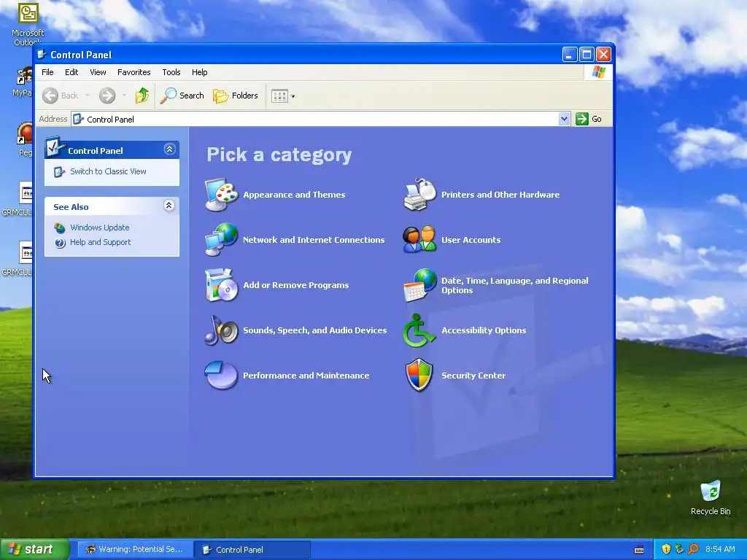Open Sounds, Speech, and Audio Devices speaker icon

click(221, 330)
